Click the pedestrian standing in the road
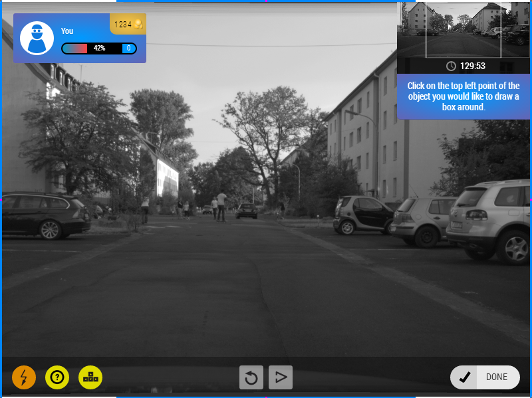The width and height of the screenshot is (532, 398). point(221,205)
